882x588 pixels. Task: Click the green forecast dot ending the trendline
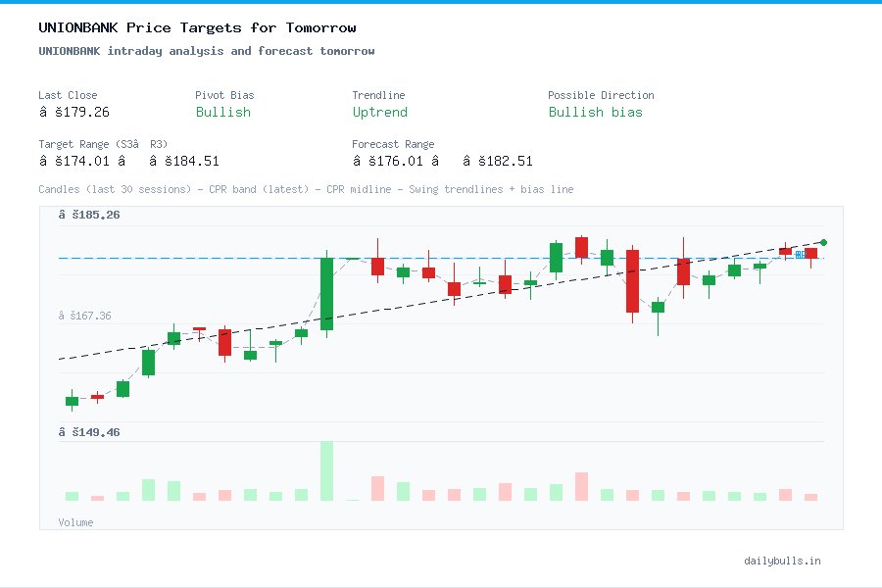click(823, 241)
